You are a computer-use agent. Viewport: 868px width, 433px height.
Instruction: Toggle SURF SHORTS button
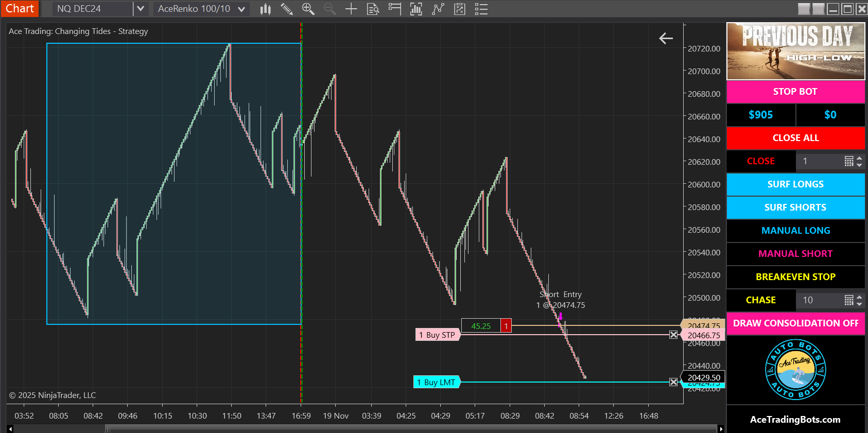(795, 207)
